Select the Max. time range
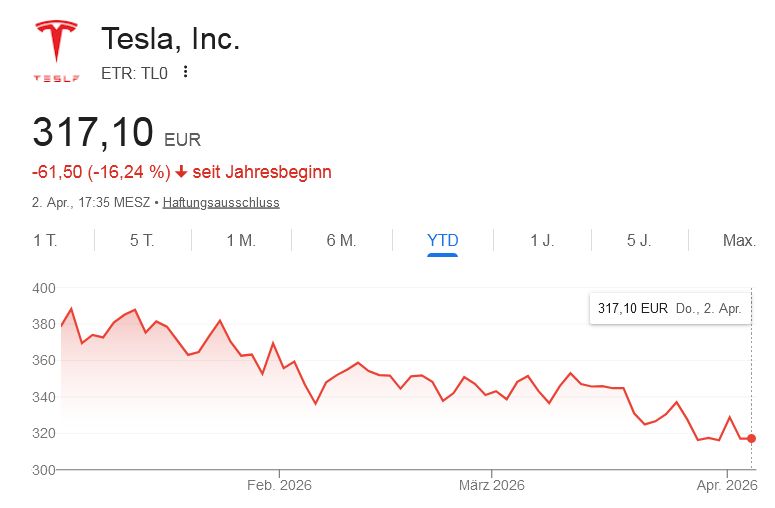The width and height of the screenshot is (775, 508). (739, 240)
